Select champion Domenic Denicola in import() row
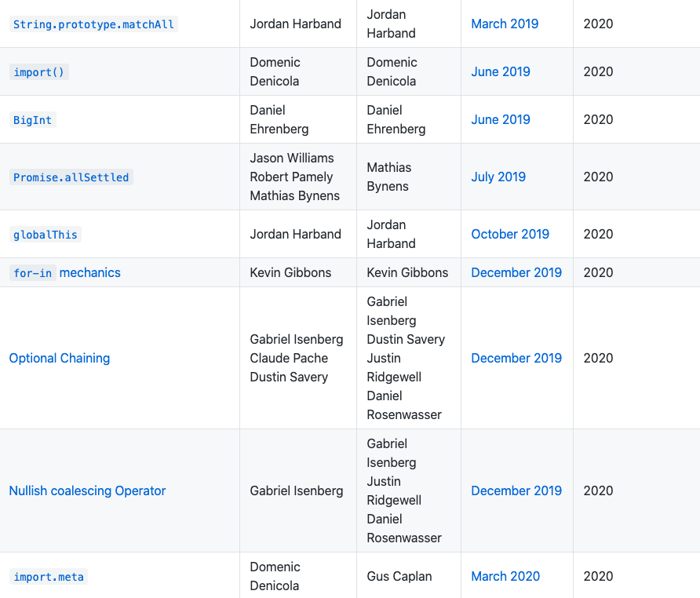The image size is (700, 598). pyautogui.click(x=392, y=71)
